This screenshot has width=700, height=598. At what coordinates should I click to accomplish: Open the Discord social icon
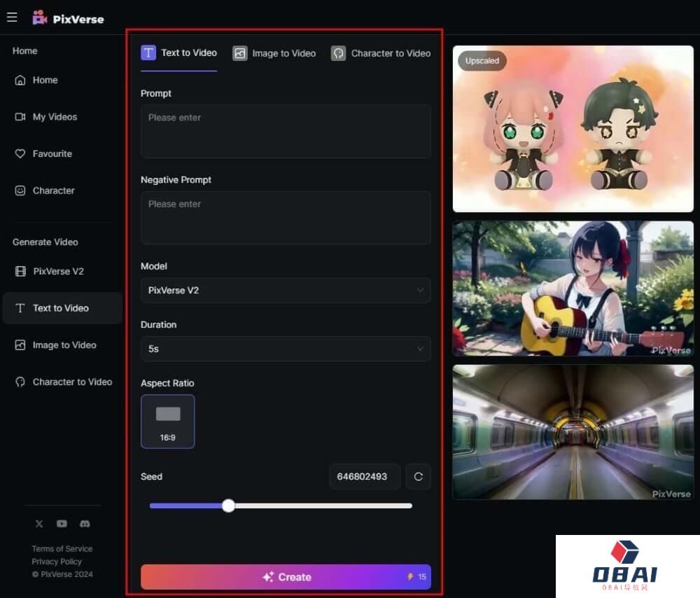pos(85,524)
